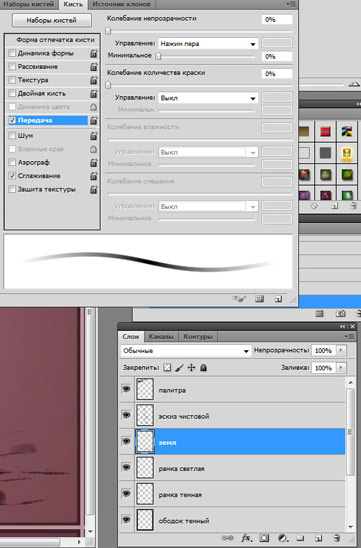
Task: Toggle brush preview icon at brush panel bottom
Action: coord(239,299)
